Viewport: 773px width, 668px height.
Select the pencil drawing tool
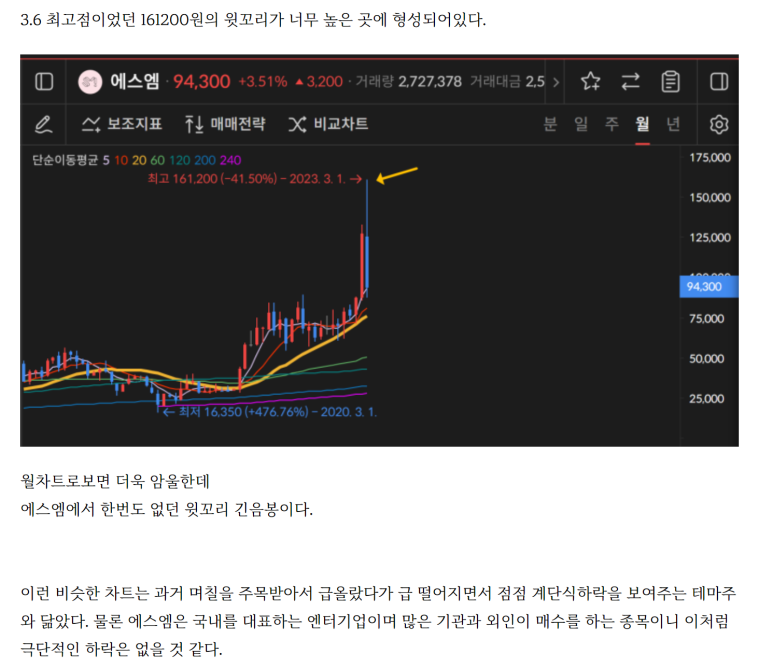click(x=43, y=124)
